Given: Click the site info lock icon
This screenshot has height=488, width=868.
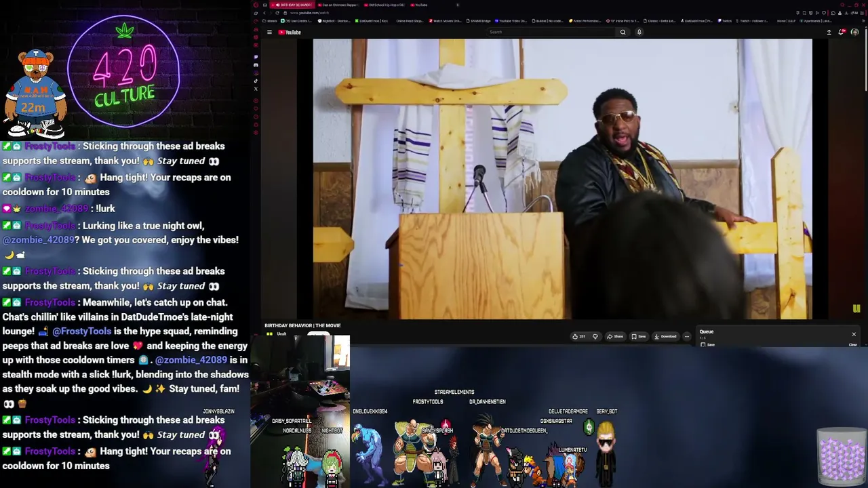Looking at the screenshot, I should (285, 13).
